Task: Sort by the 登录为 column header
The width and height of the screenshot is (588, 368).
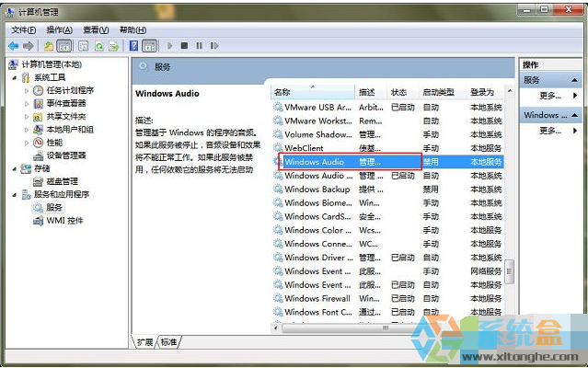Action: point(485,92)
